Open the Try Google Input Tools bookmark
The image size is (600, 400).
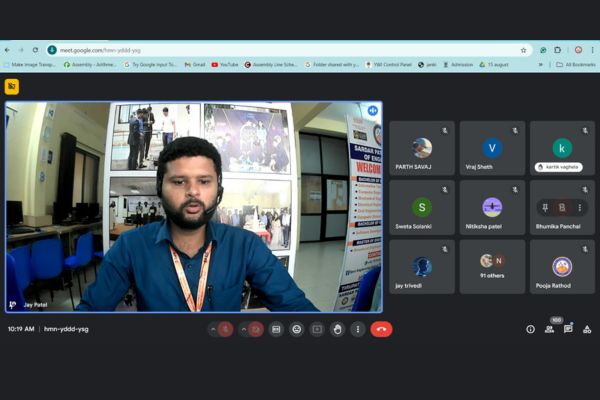(151, 65)
